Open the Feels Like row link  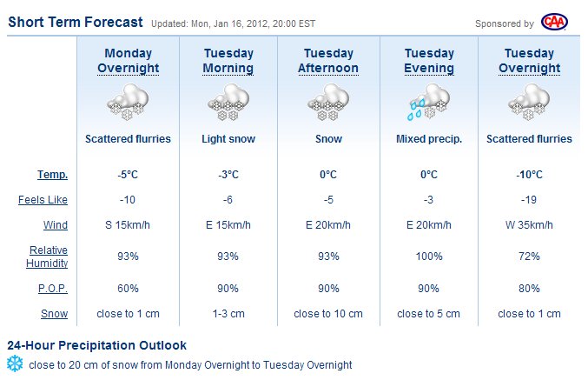[43, 200]
